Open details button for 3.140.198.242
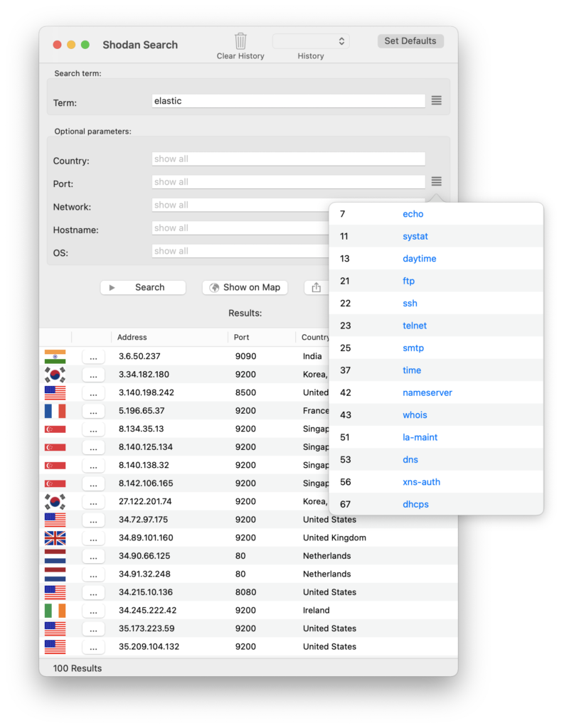Viewport: 569px width, 728px height. [93, 392]
